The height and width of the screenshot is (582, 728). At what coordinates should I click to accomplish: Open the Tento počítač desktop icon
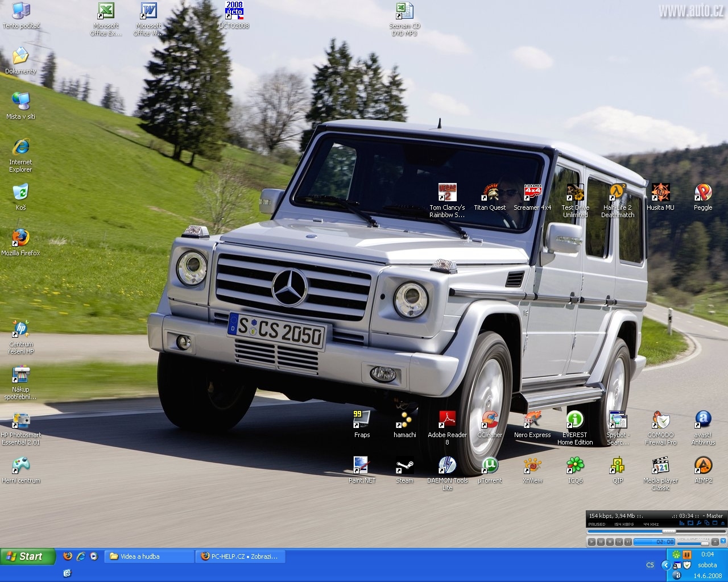click(x=21, y=16)
